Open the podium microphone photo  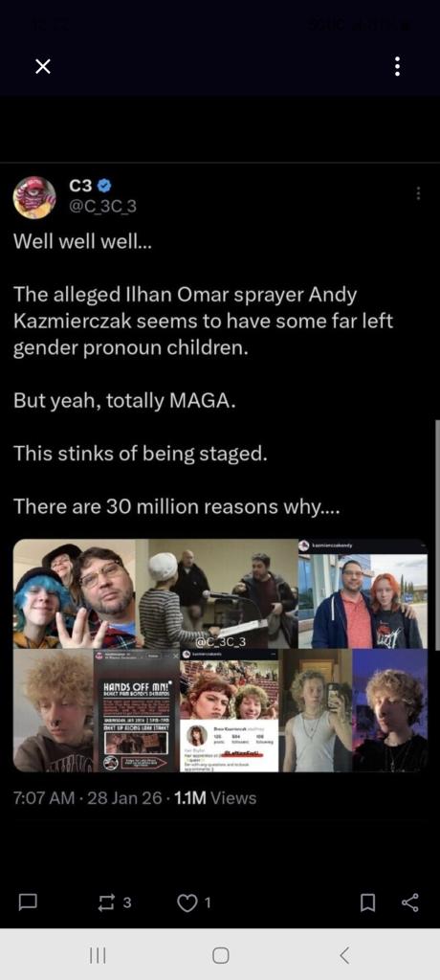coord(217,593)
